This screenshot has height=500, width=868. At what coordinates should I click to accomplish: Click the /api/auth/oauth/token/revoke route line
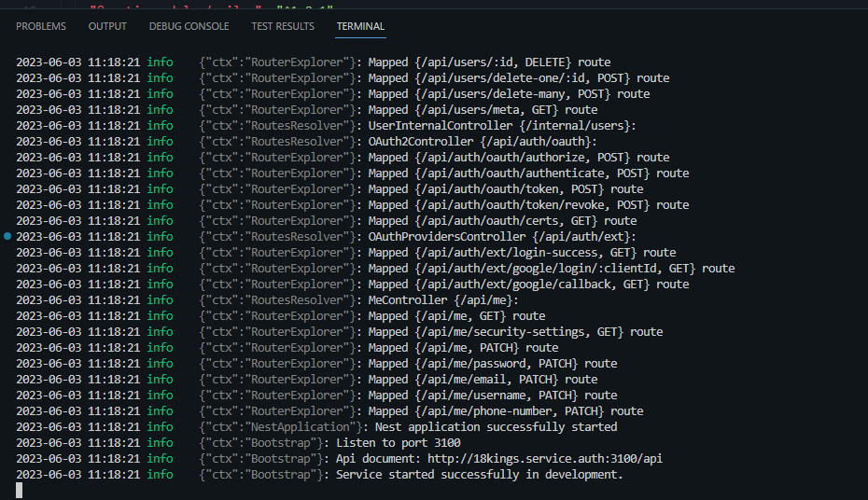(528, 205)
